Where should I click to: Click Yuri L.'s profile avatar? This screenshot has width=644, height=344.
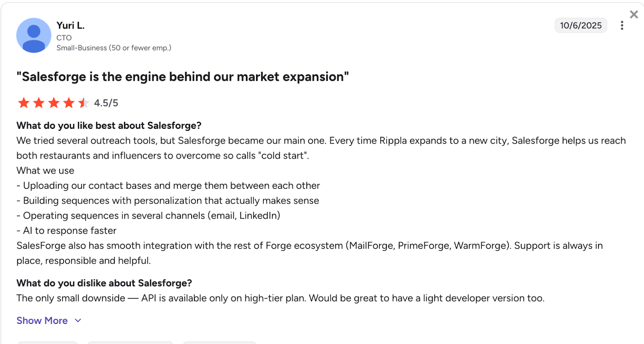[x=34, y=35]
